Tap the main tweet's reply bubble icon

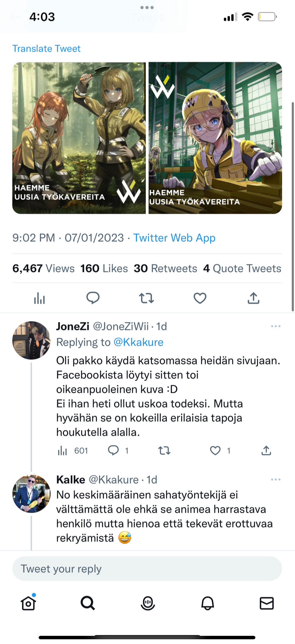pyautogui.click(x=93, y=298)
